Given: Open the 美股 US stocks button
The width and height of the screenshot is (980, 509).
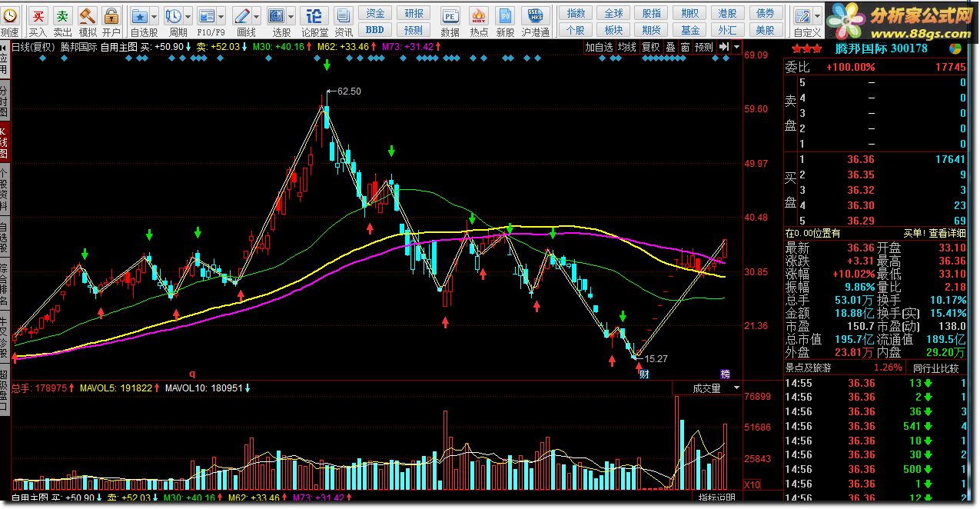Looking at the screenshot, I should pos(765,30).
